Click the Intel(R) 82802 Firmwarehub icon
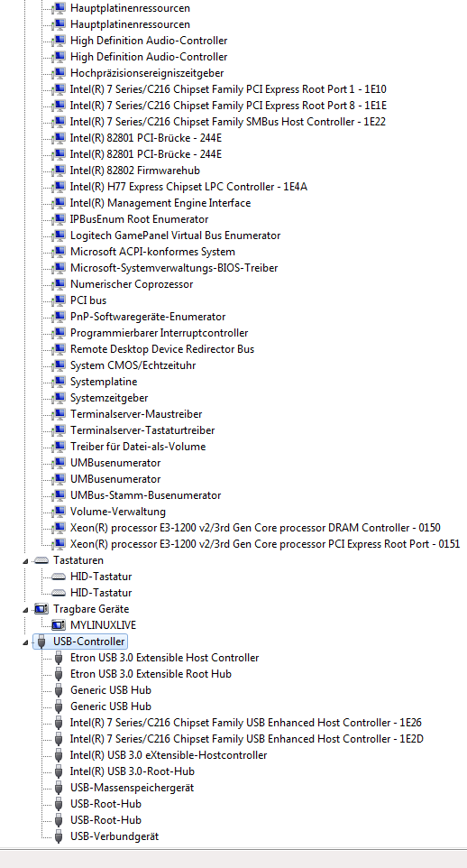Viewport: 467px width, 868px height. click(59, 171)
